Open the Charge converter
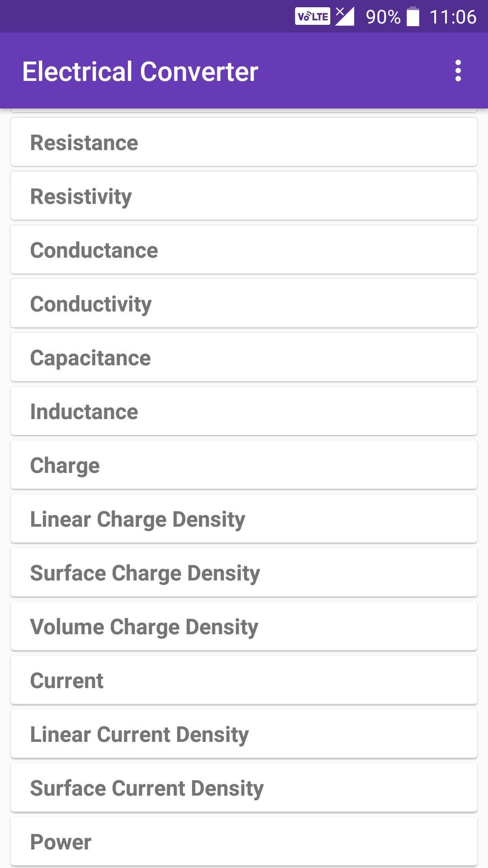Image resolution: width=488 pixels, height=868 pixels. point(244,465)
